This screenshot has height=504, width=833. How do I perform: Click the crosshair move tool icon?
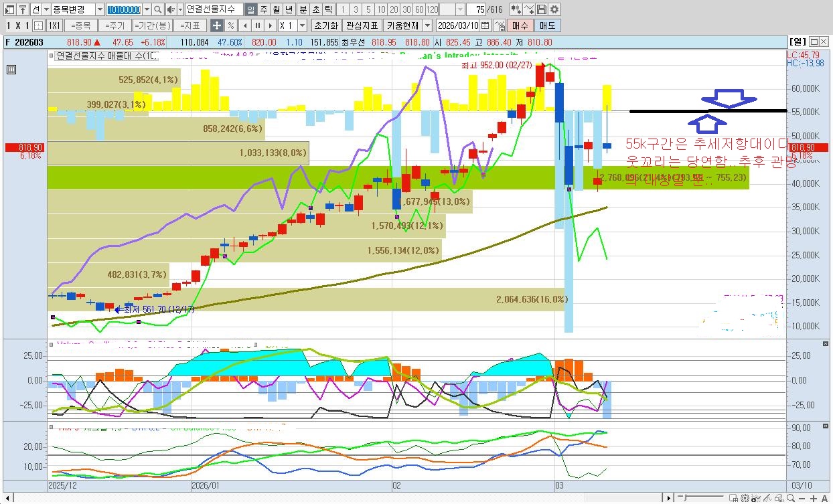216,25
